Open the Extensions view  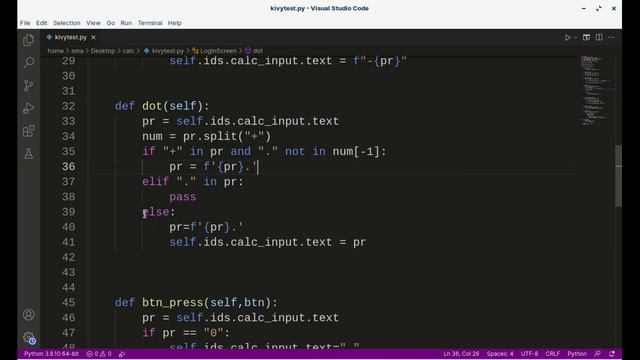click(29, 131)
